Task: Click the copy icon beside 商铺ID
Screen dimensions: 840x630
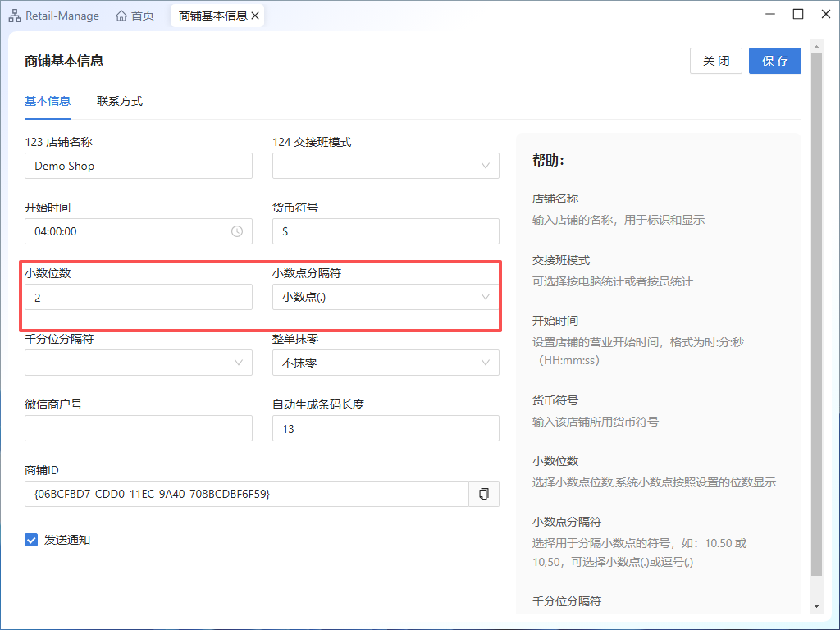Action: [484, 494]
